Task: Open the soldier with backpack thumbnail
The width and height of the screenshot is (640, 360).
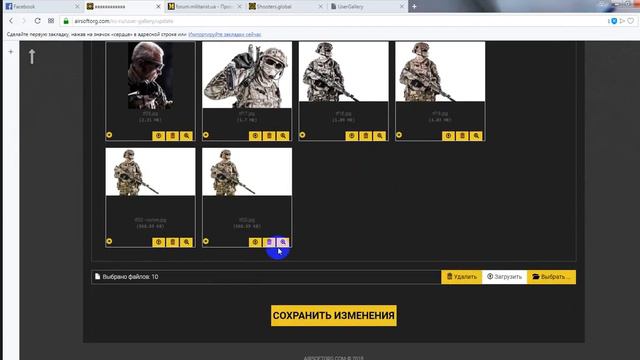Action: point(247,75)
